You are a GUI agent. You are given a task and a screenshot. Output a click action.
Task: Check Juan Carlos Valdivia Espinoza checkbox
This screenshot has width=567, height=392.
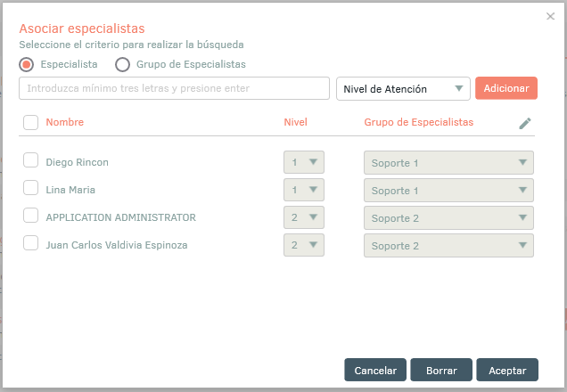coord(30,243)
